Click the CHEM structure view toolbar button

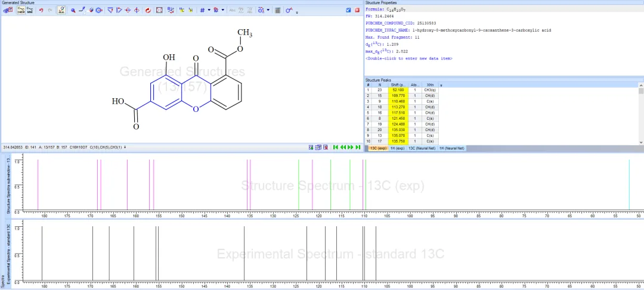click(21, 10)
